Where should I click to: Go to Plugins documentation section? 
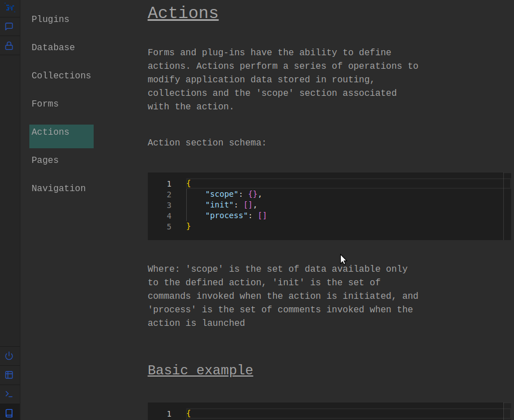click(50, 19)
